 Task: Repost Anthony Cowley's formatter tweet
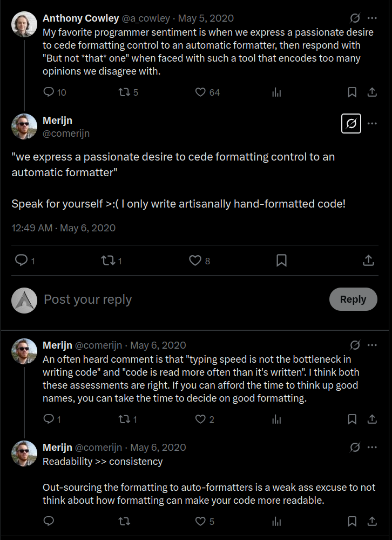(124, 92)
